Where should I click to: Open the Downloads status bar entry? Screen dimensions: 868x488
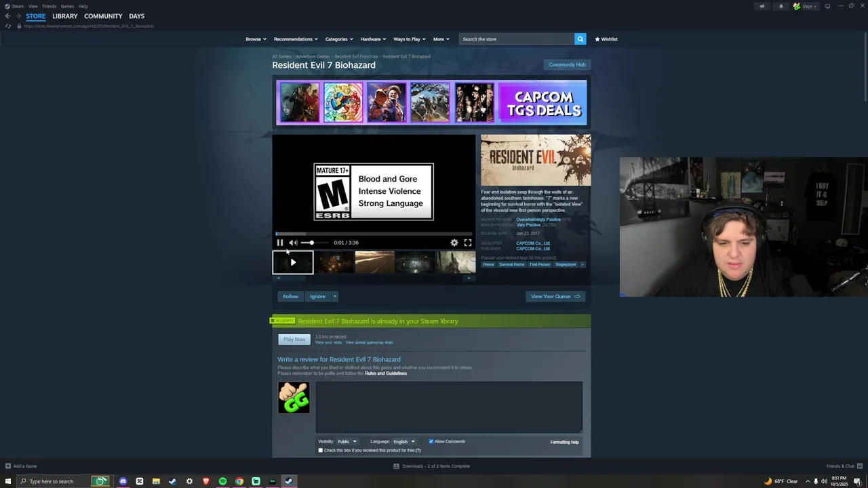pos(432,466)
